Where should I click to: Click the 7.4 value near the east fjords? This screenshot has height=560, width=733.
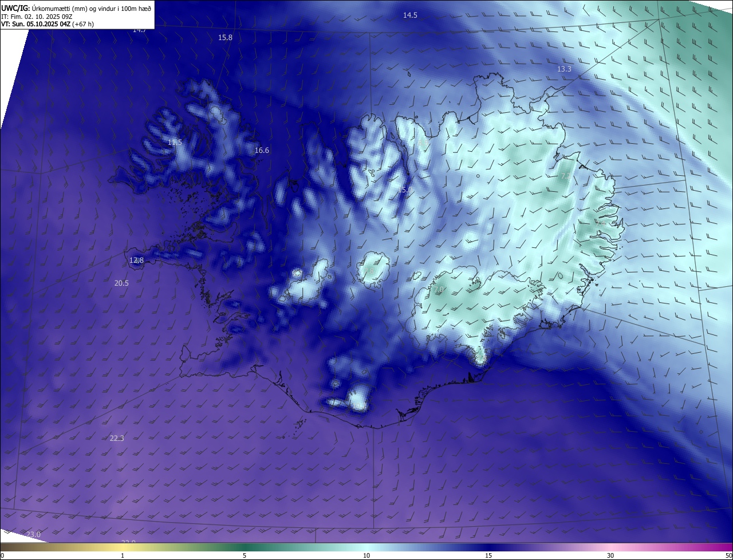click(x=601, y=222)
